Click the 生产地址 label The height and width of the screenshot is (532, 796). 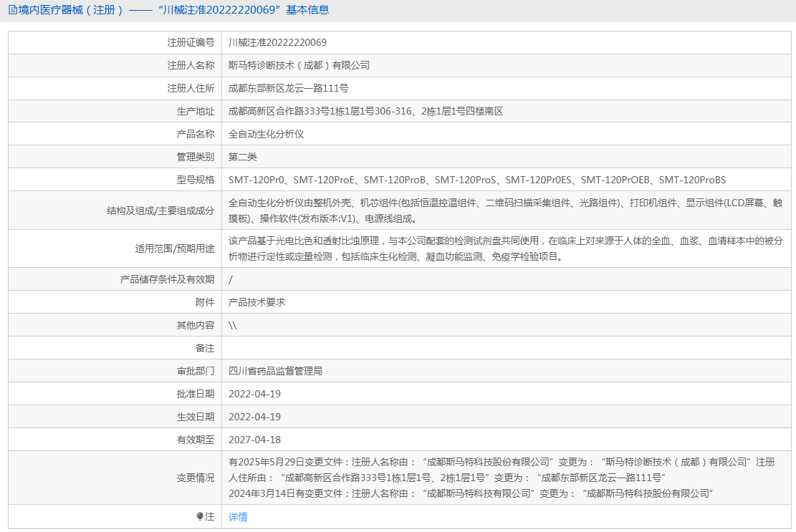coord(196,111)
